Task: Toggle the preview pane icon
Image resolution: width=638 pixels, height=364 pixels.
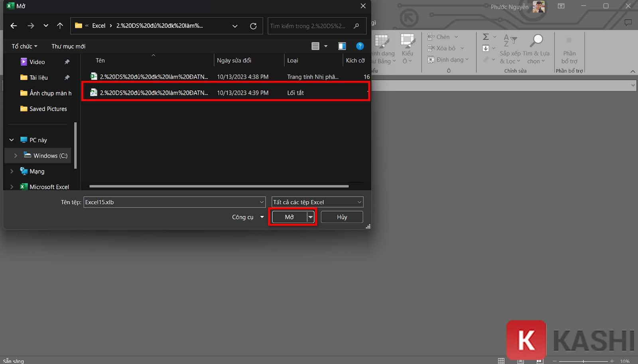Action: 342,46
